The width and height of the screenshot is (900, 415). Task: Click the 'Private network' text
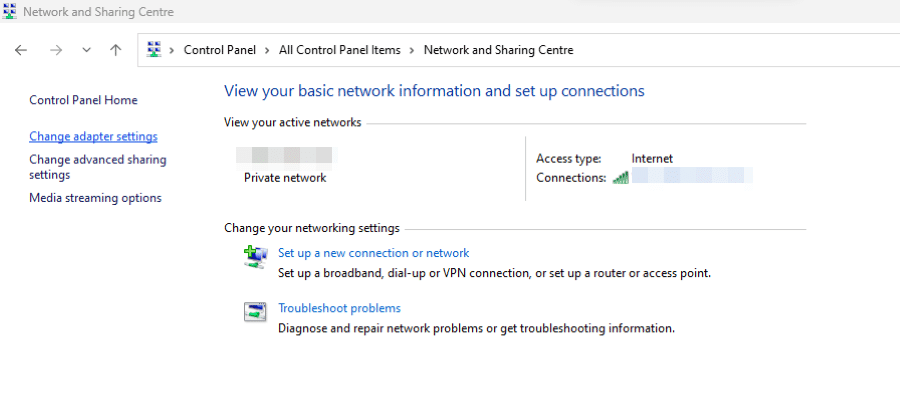[285, 178]
